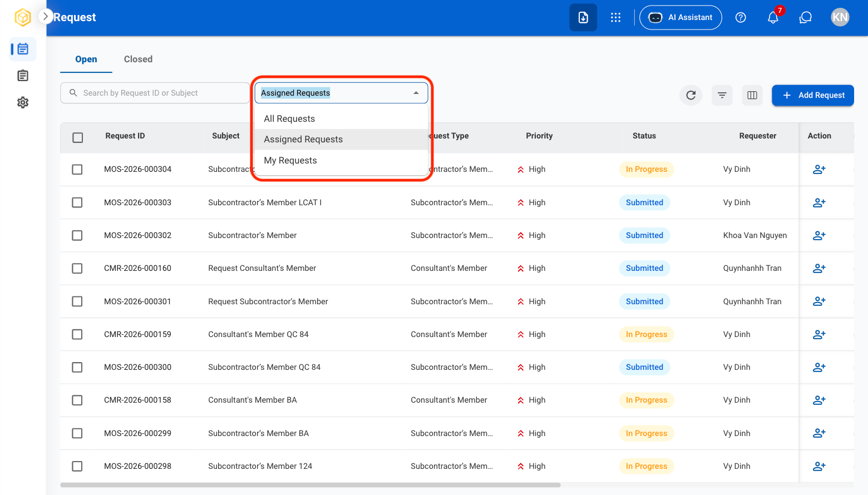Click the hexagon app logo

(x=23, y=17)
